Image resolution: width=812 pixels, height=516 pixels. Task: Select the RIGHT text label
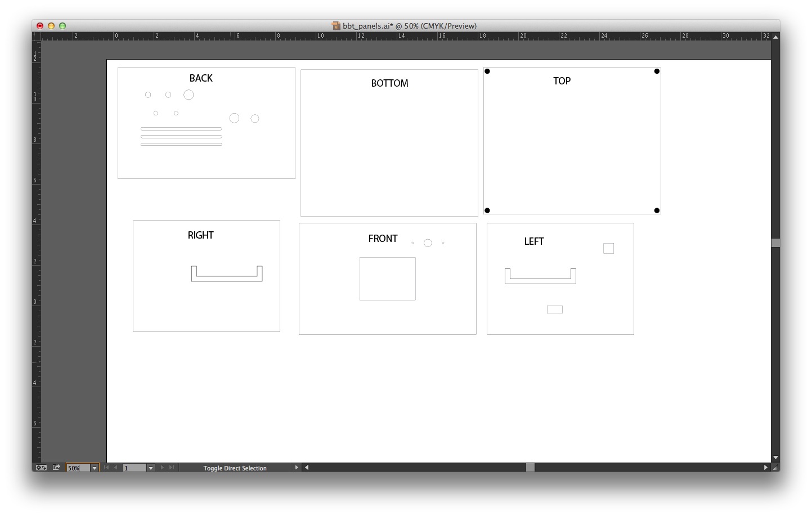coord(200,235)
